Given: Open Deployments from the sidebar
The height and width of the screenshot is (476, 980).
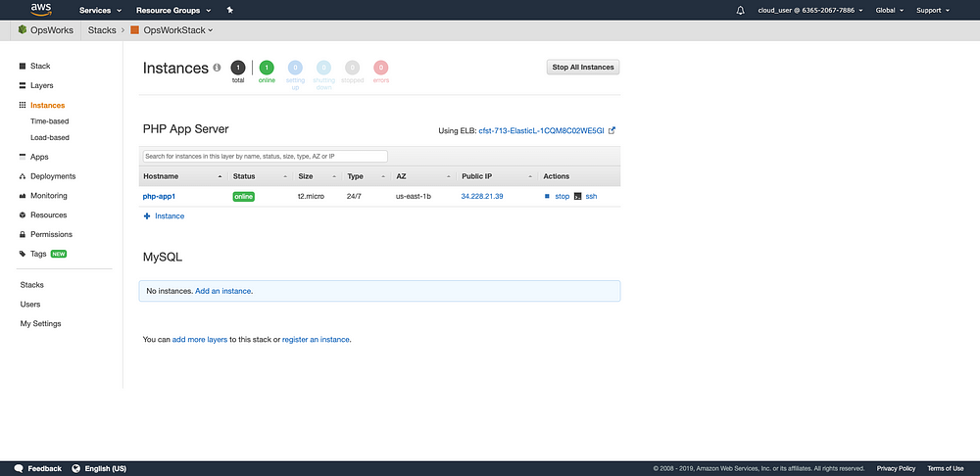Looking at the screenshot, I should [x=53, y=176].
